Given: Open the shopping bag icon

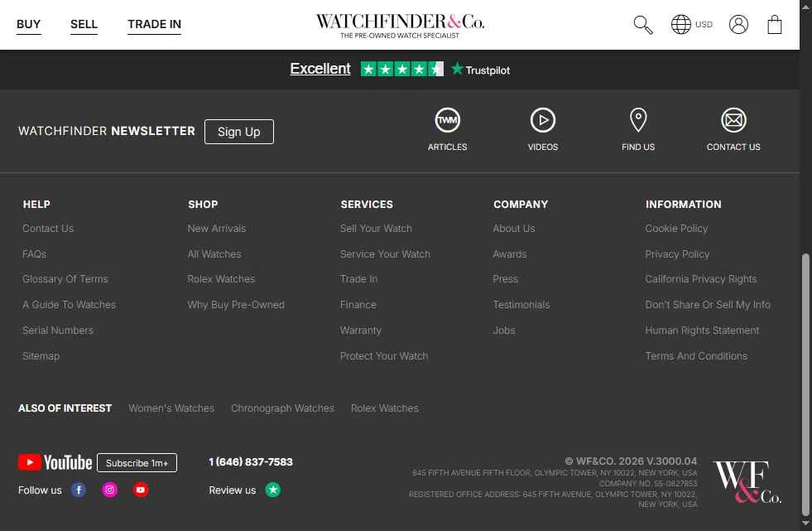Looking at the screenshot, I should (774, 24).
